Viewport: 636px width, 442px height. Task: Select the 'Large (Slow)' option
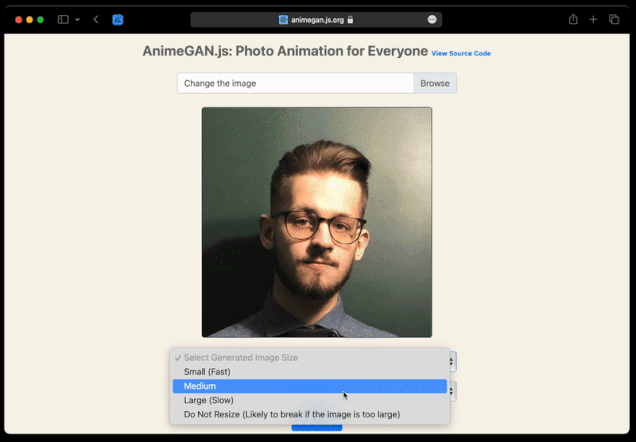pyautogui.click(x=209, y=400)
